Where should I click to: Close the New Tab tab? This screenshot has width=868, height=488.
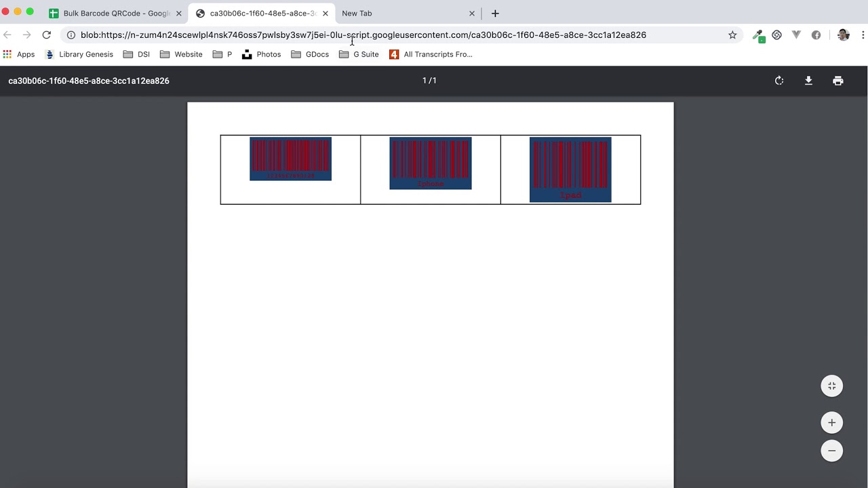(472, 14)
